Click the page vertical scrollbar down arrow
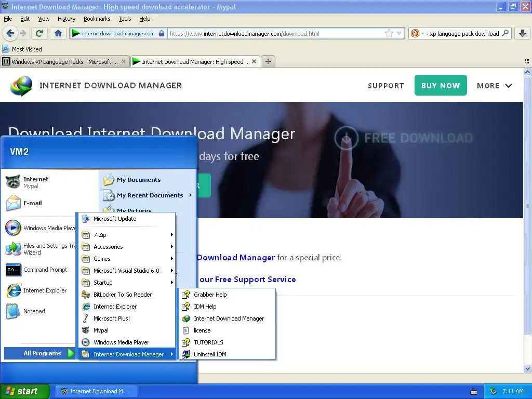 point(527,369)
